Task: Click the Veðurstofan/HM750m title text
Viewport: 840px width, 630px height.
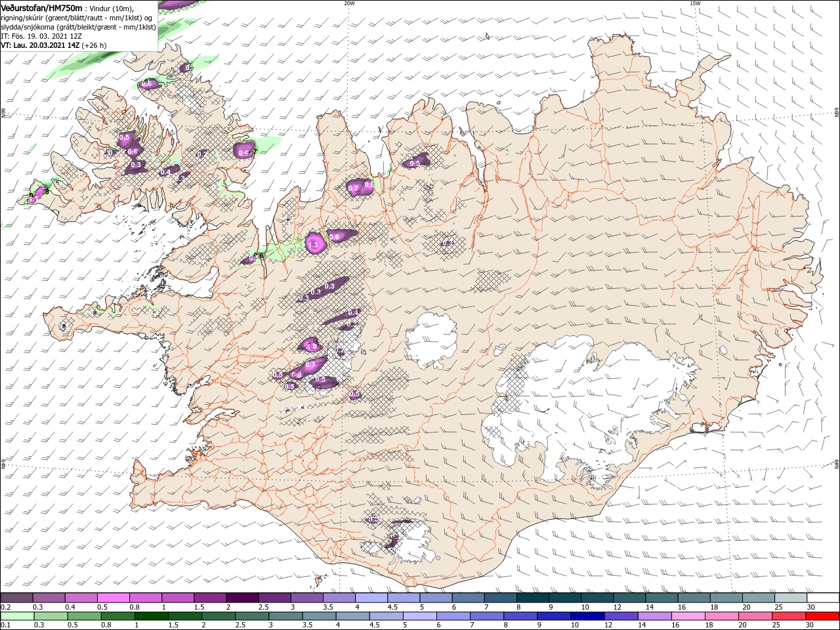Action: point(41,7)
